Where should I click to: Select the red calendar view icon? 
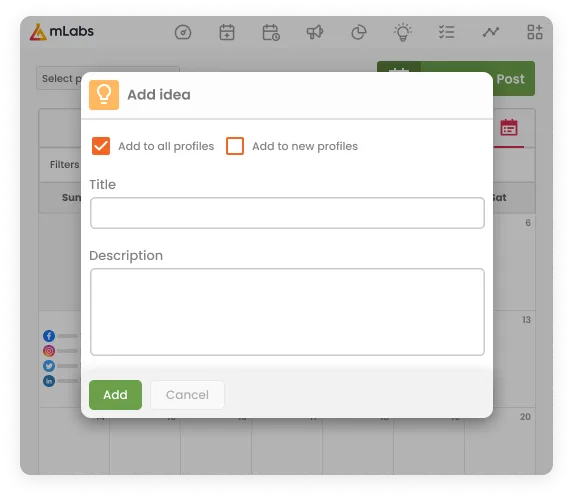point(509,127)
